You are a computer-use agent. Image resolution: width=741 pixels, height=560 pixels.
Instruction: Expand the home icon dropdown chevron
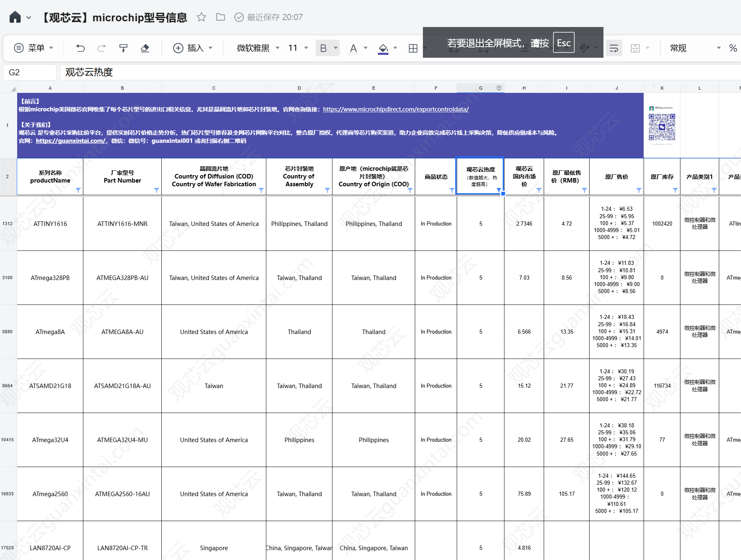pyautogui.click(x=29, y=18)
